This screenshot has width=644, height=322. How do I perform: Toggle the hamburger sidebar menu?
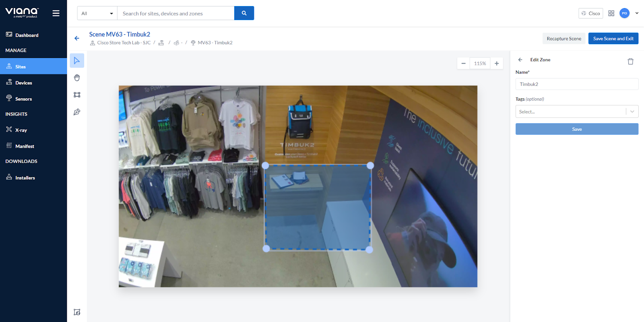[x=56, y=13]
